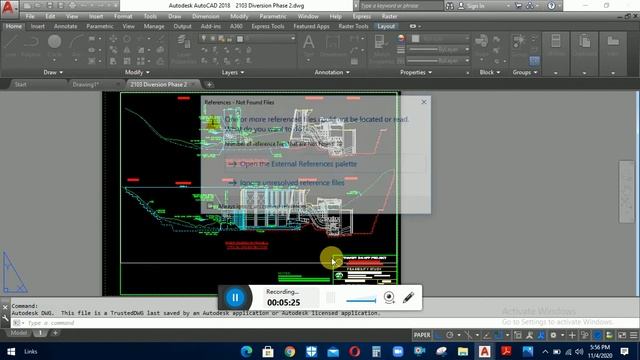Image resolution: width=640 pixels, height=360 pixels.
Task: Open Google Chrome from the taskbar
Action: [x=290, y=351]
